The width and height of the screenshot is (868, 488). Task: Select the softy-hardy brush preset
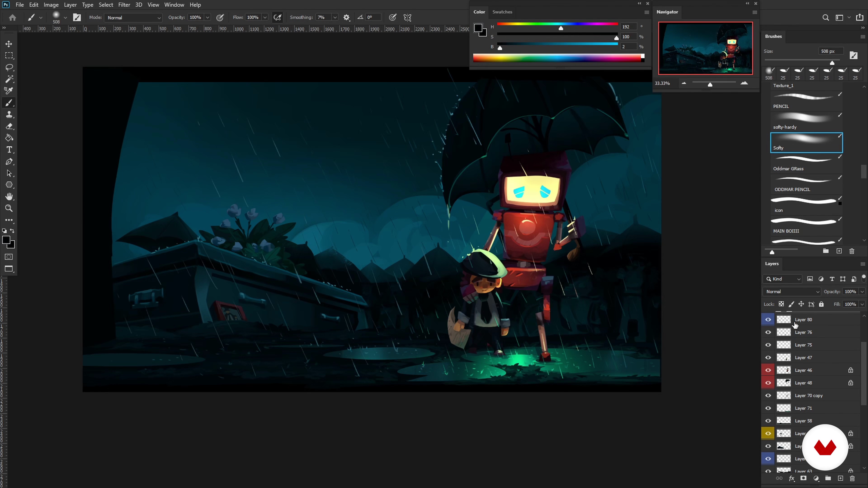click(806, 122)
